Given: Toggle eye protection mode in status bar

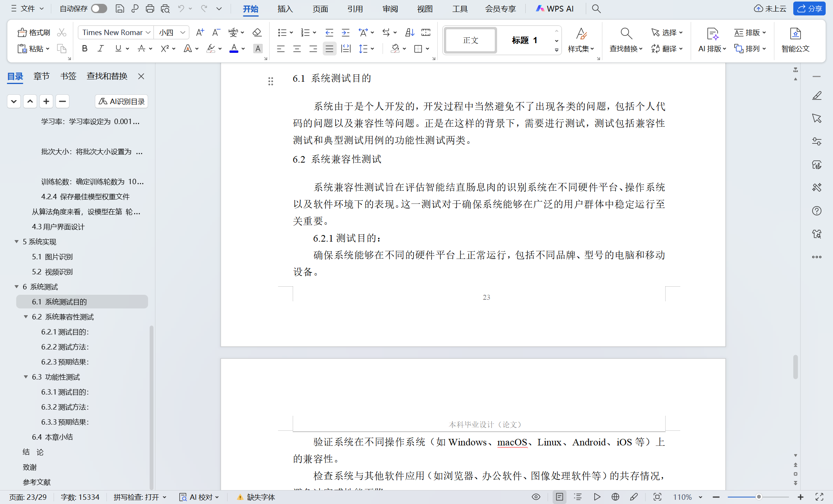Looking at the screenshot, I should (536, 497).
